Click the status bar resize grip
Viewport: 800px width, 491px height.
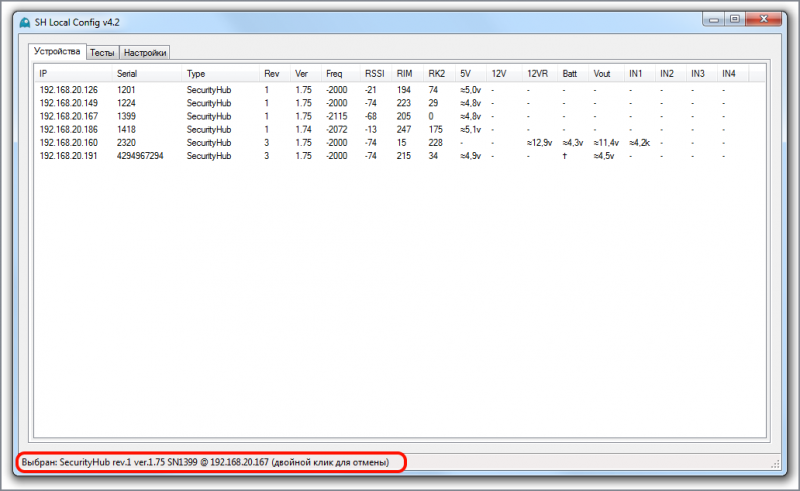point(775,463)
